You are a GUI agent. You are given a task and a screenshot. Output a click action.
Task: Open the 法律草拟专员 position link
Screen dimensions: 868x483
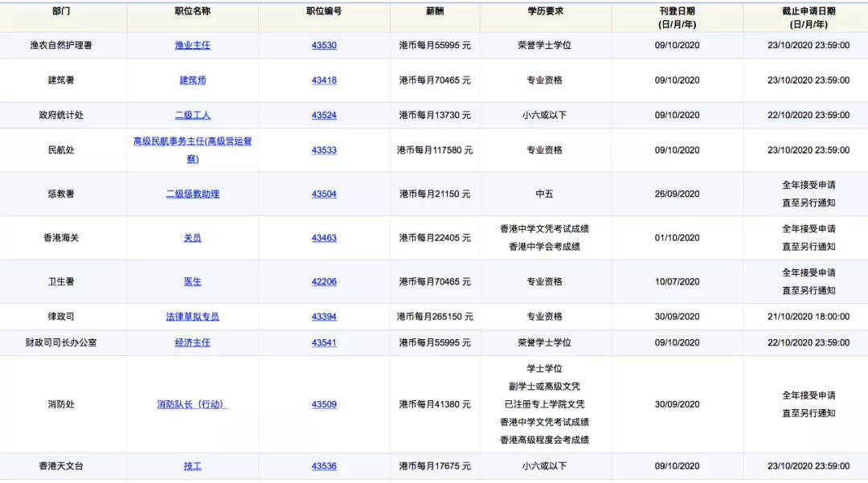[192, 317]
